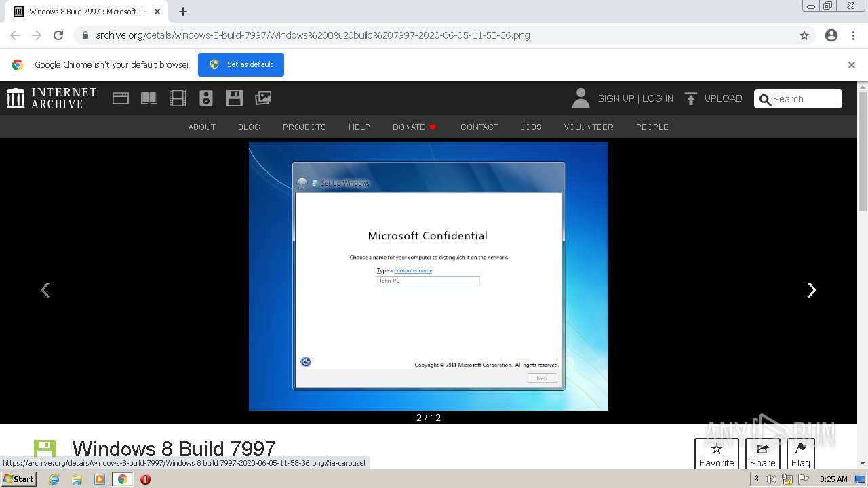Open the Internet Archive home logo
The width and height of the screenshot is (868, 488).
point(52,98)
